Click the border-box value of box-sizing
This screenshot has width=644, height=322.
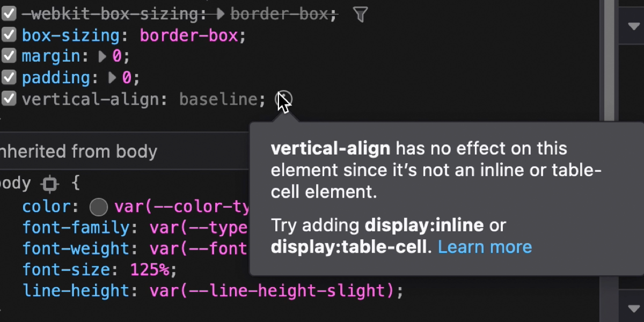[x=188, y=35]
